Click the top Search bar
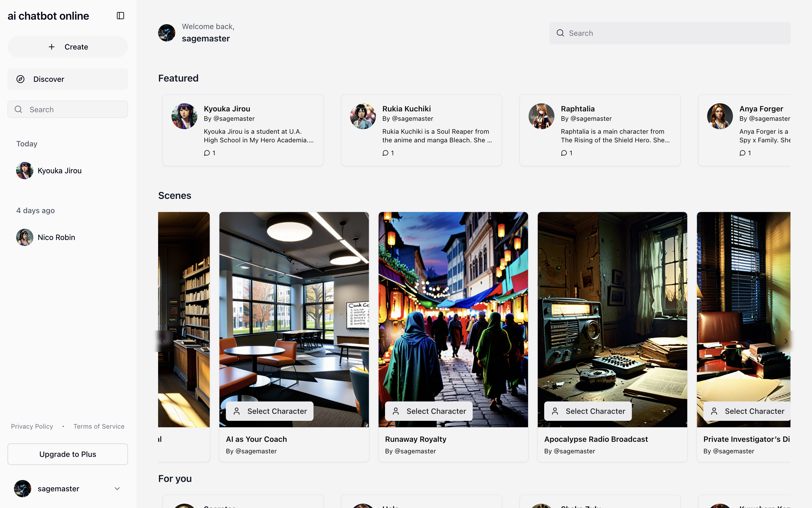 click(669, 33)
